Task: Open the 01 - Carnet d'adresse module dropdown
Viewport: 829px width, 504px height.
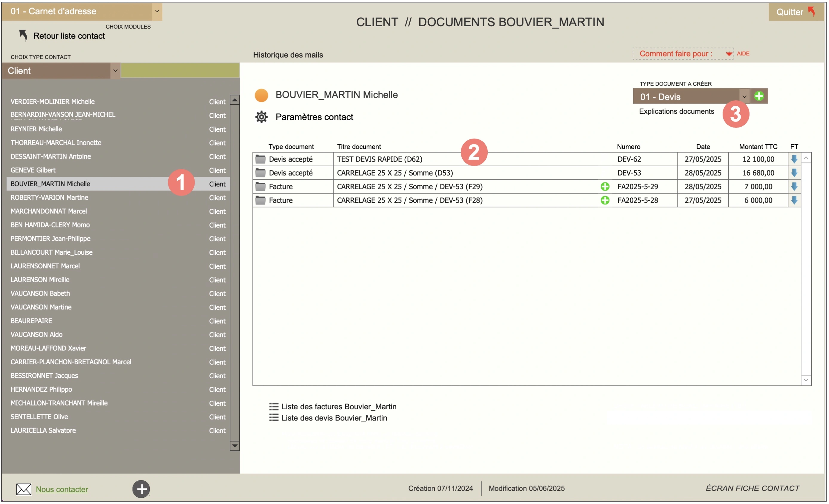Action: point(157,11)
